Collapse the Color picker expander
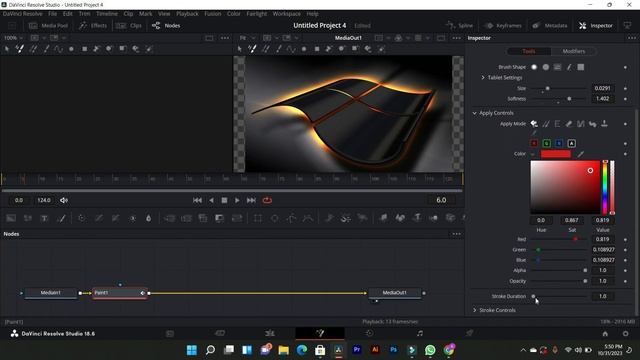The image size is (640, 360). coord(533,154)
